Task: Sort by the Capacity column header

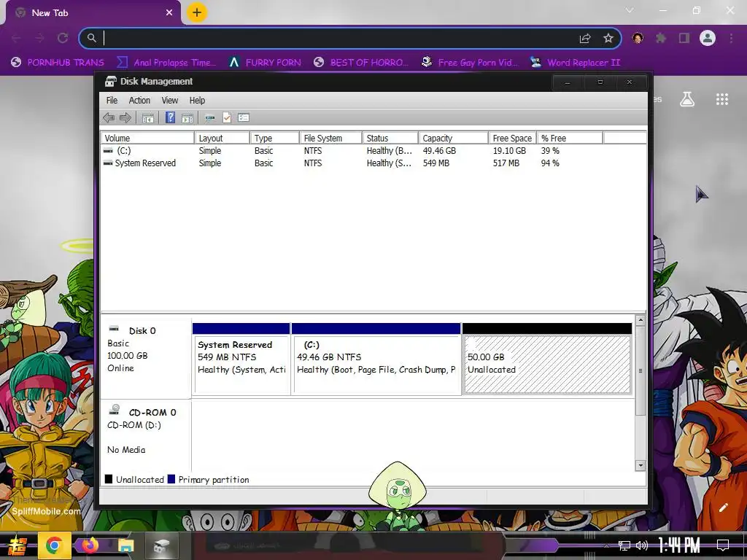Action: 453,138
